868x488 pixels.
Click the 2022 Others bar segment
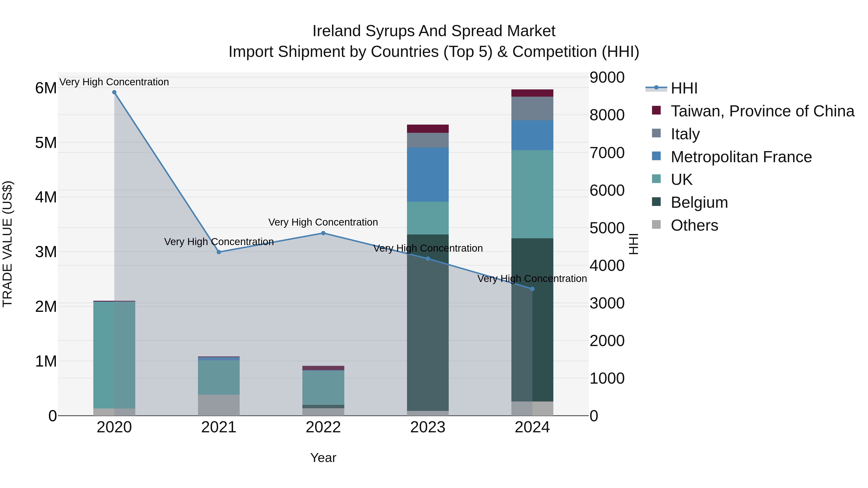pyautogui.click(x=323, y=412)
